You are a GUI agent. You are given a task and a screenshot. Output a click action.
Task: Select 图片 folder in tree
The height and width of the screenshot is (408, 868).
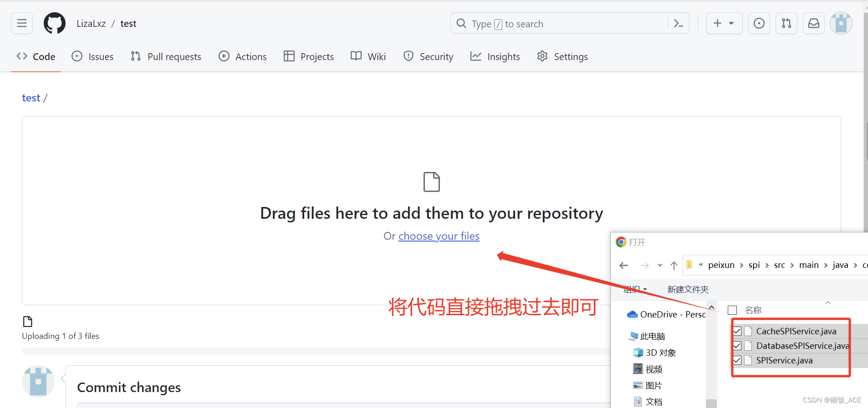[648, 385]
